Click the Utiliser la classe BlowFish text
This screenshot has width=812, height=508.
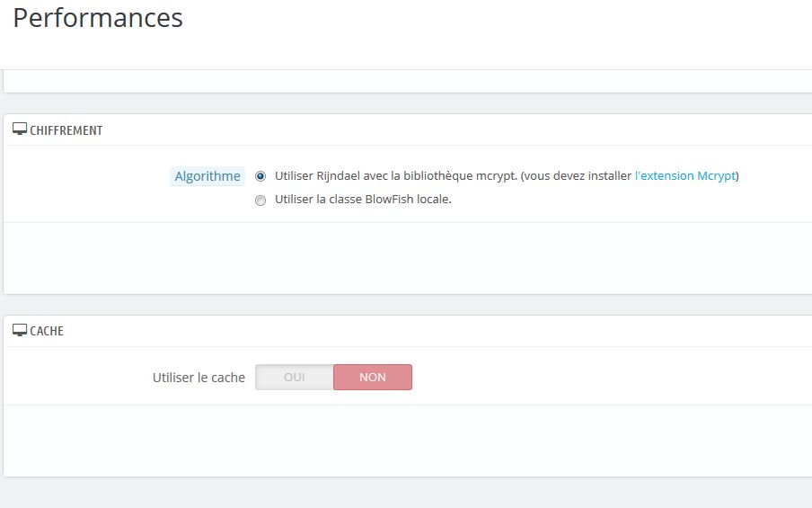(x=363, y=199)
